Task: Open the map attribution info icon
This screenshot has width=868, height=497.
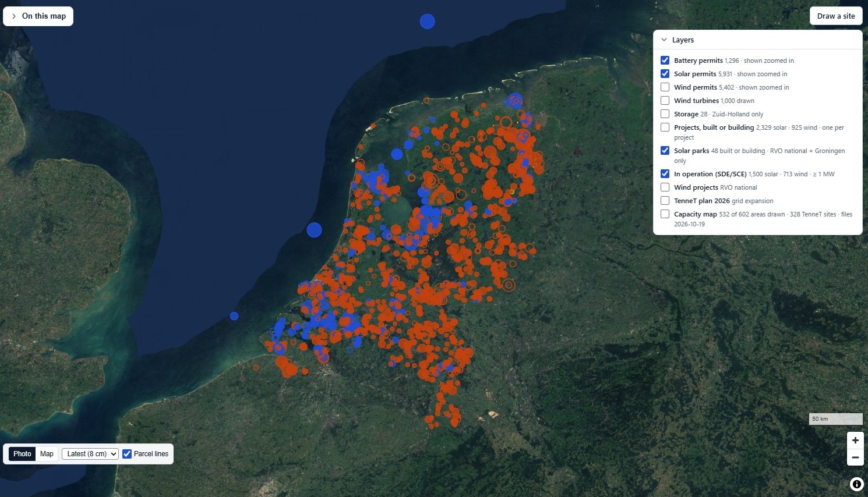Action: (x=856, y=484)
